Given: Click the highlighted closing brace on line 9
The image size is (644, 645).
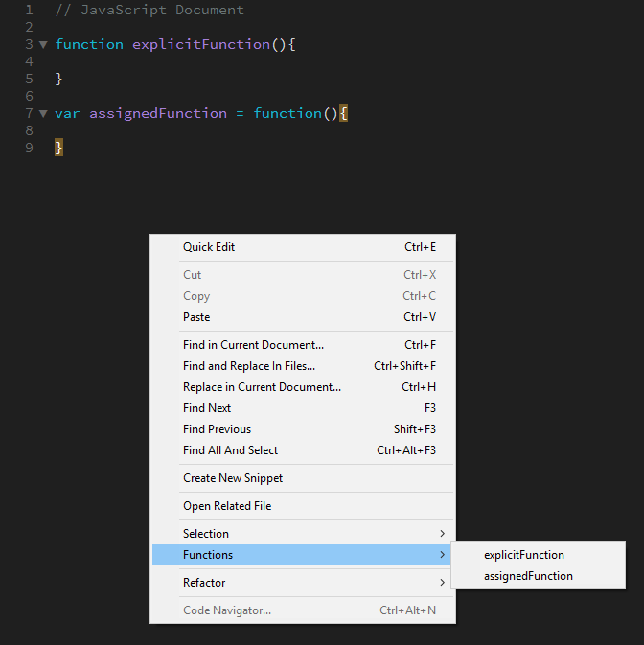Looking at the screenshot, I should click(x=58, y=148).
